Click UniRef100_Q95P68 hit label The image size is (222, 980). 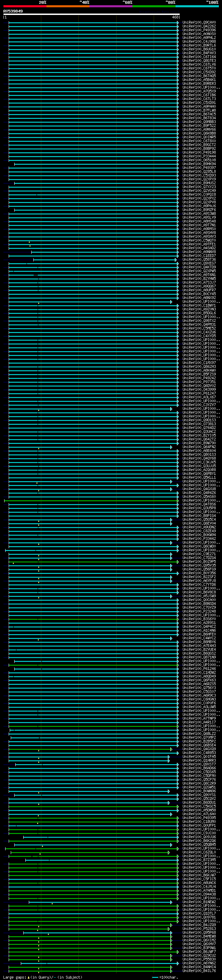[x=199, y=933]
